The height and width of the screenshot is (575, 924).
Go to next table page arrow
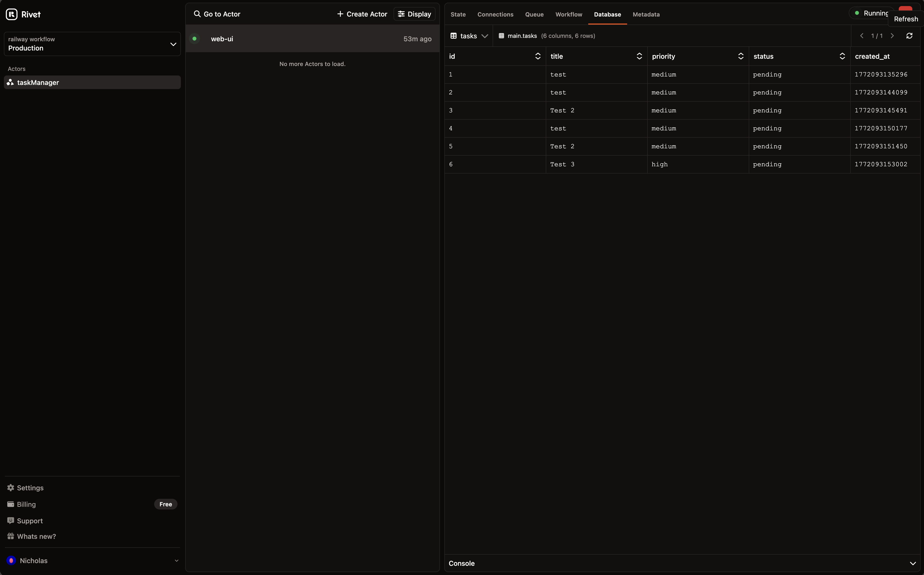(892, 36)
